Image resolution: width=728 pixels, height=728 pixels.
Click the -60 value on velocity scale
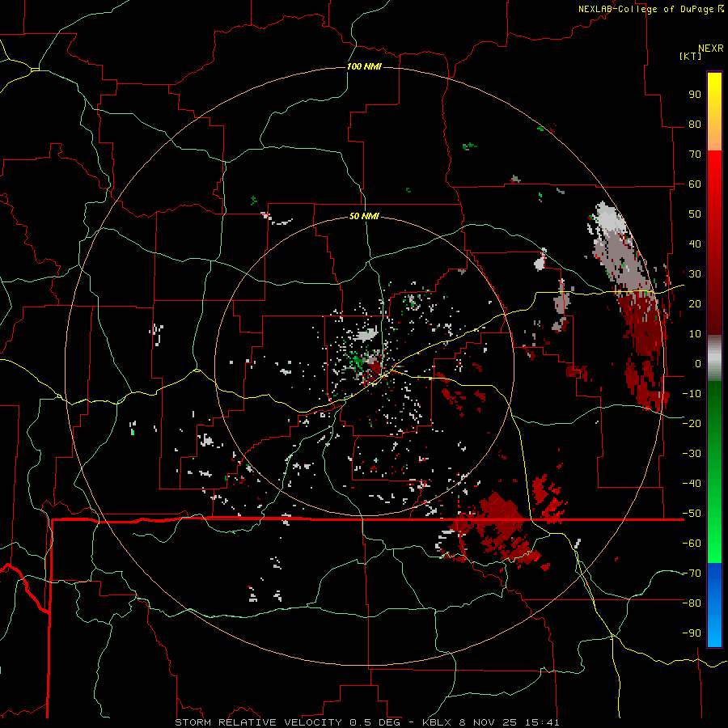[x=692, y=544]
